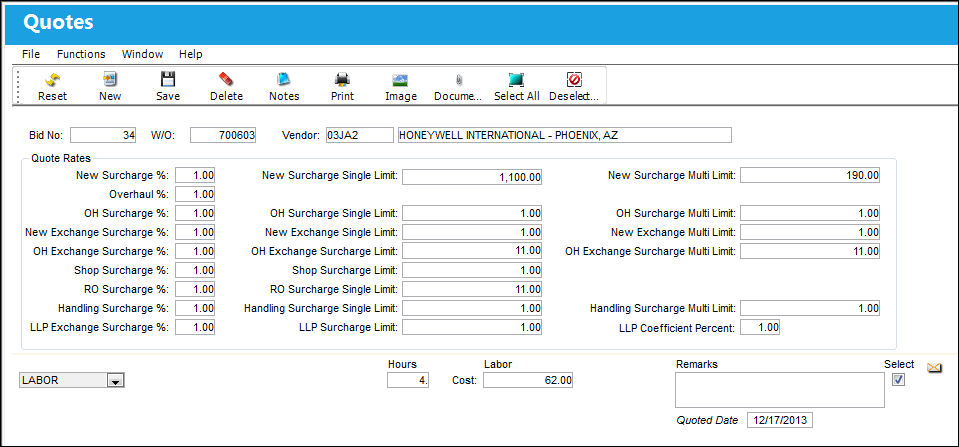Click the Hours field
The height and width of the screenshot is (447, 959).
click(408, 380)
